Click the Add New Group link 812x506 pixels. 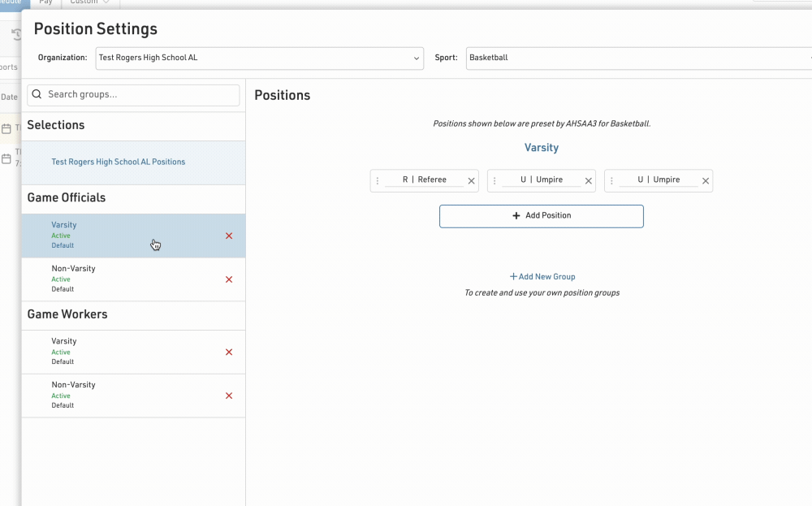tap(542, 277)
